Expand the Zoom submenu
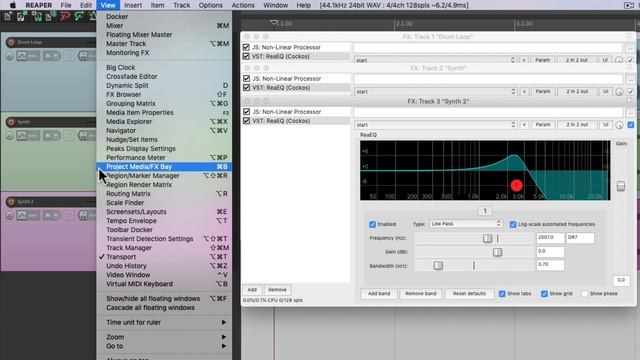The height and width of the screenshot is (360, 640). (x=165, y=337)
